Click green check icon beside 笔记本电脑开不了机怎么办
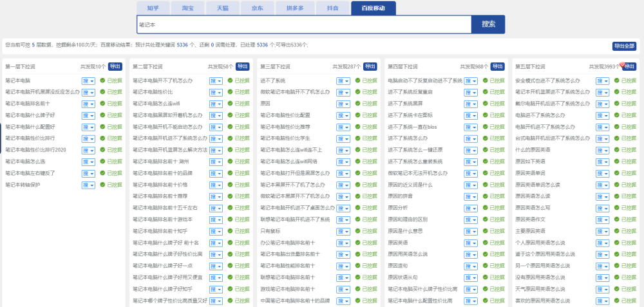Viewport: 644px width, 307px height. click(x=230, y=80)
